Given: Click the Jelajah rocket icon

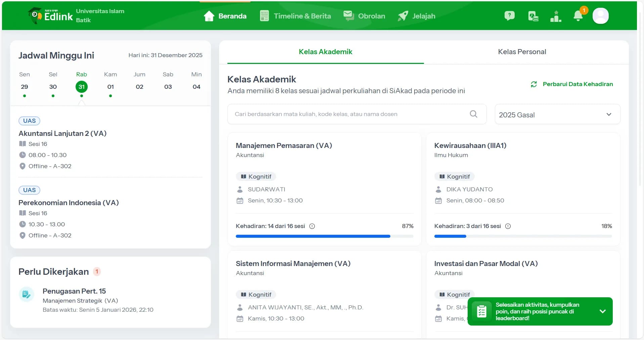Looking at the screenshot, I should click(x=403, y=16).
